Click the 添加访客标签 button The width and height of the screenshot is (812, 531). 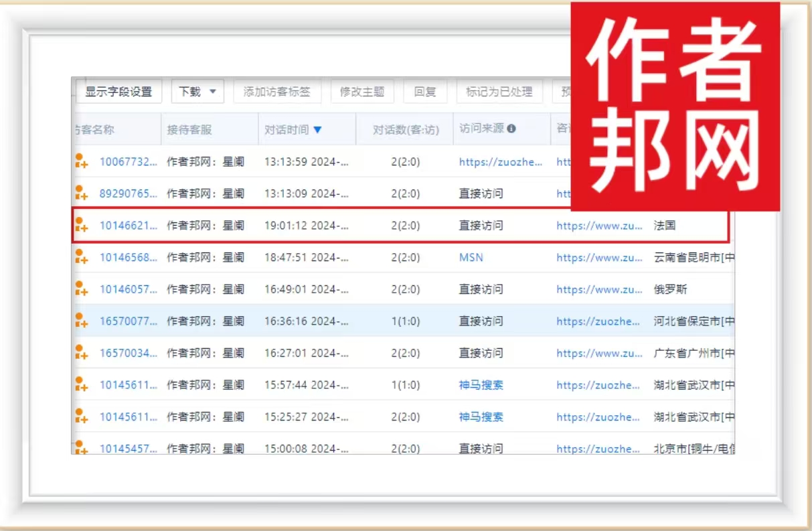tap(277, 92)
